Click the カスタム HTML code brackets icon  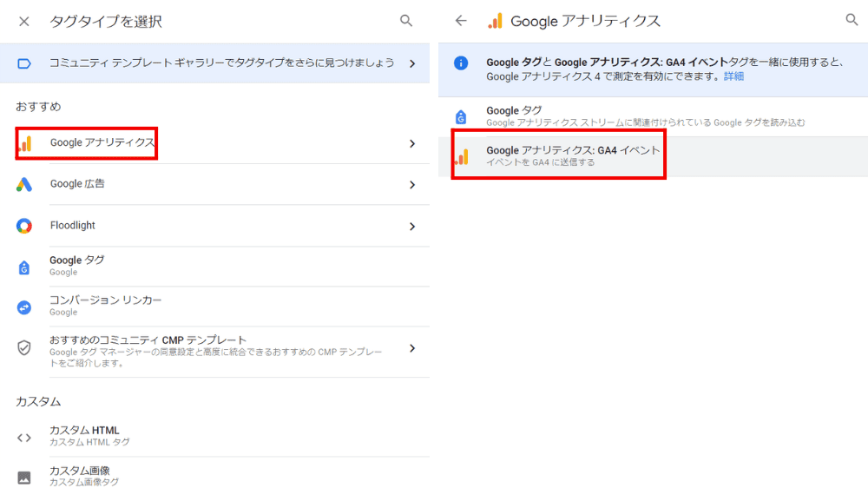tap(24, 438)
